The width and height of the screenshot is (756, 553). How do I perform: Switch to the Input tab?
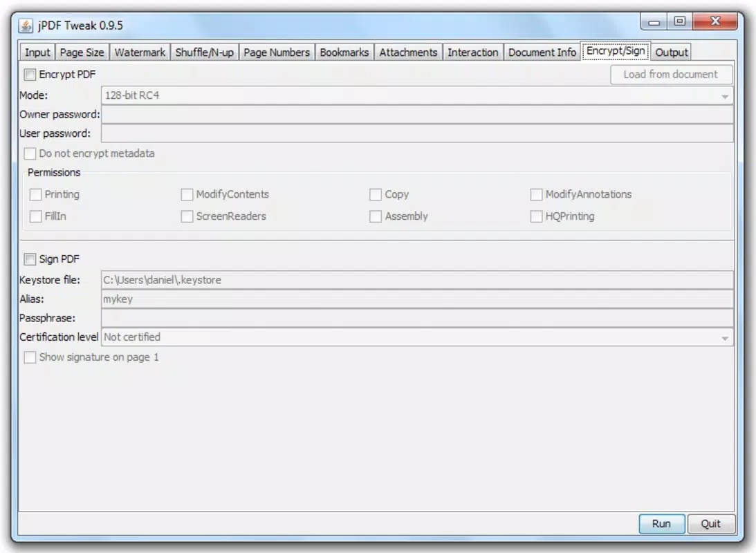click(x=37, y=53)
